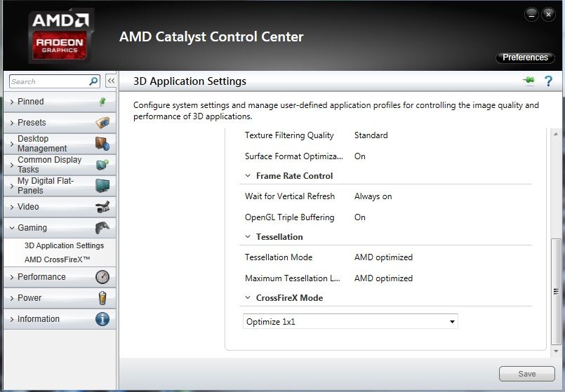565x392 pixels.
Task: Click the Desktop Management icon
Action: (x=102, y=144)
